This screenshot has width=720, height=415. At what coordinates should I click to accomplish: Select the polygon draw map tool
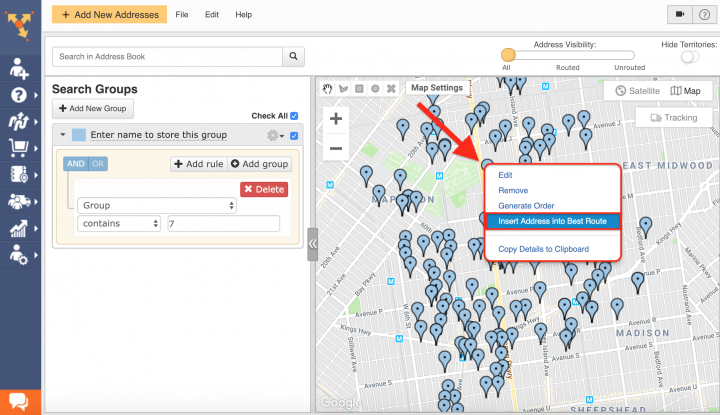click(x=343, y=89)
